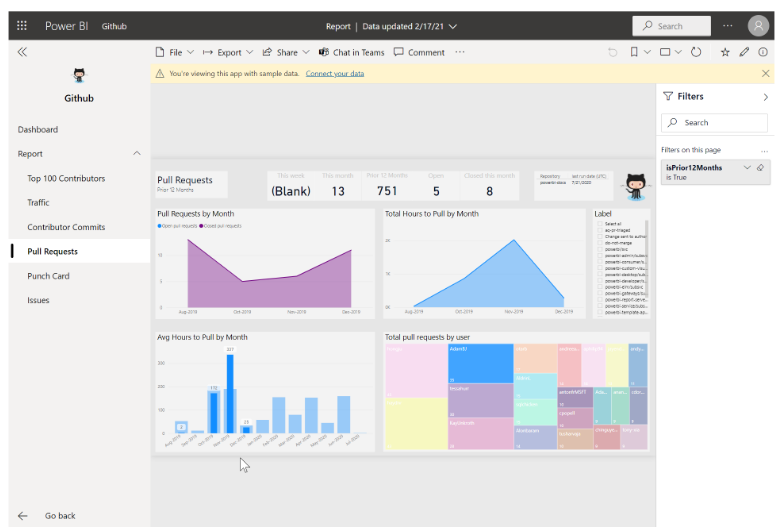Expand the Data updated 2/17/21 chevron
The width and height of the screenshot is (782, 527).
[x=453, y=26]
